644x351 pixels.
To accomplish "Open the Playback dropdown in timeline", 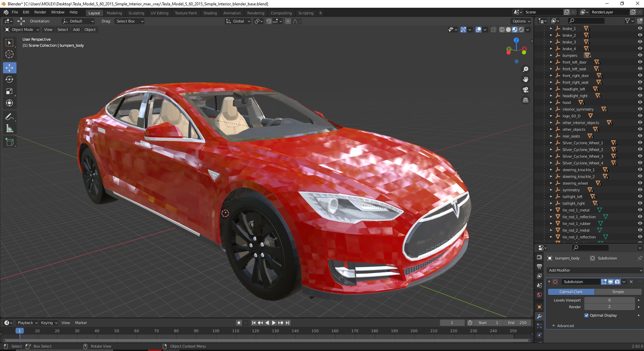I will click(x=27, y=323).
